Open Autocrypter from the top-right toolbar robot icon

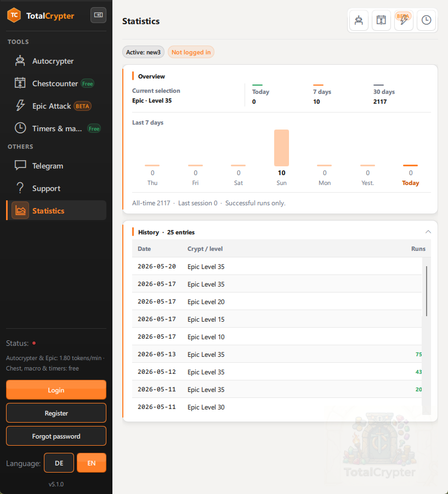tap(359, 20)
